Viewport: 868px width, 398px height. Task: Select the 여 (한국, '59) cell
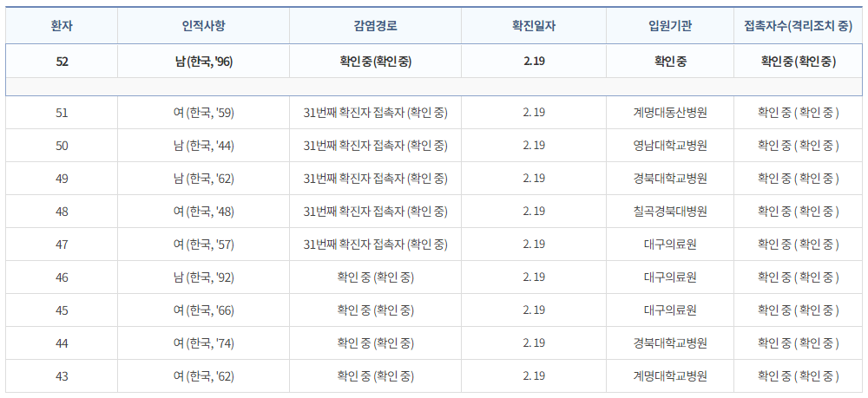(x=204, y=112)
